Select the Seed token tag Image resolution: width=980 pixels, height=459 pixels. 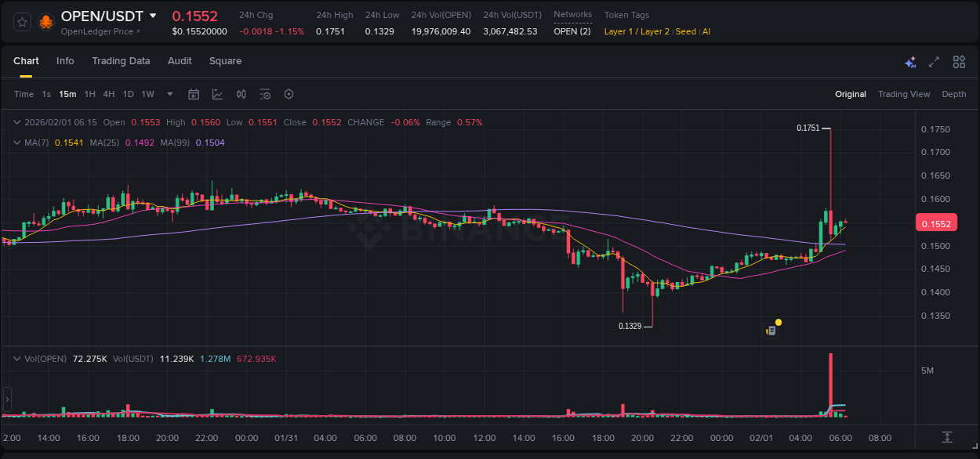[685, 31]
